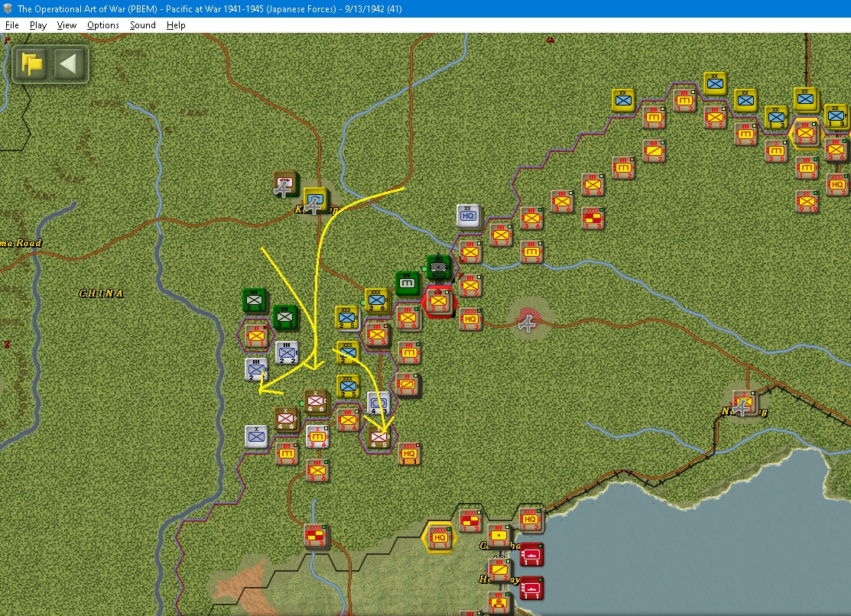851x616 pixels.
Task: Select the brown X unit 4-5
Action: point(378,437)
